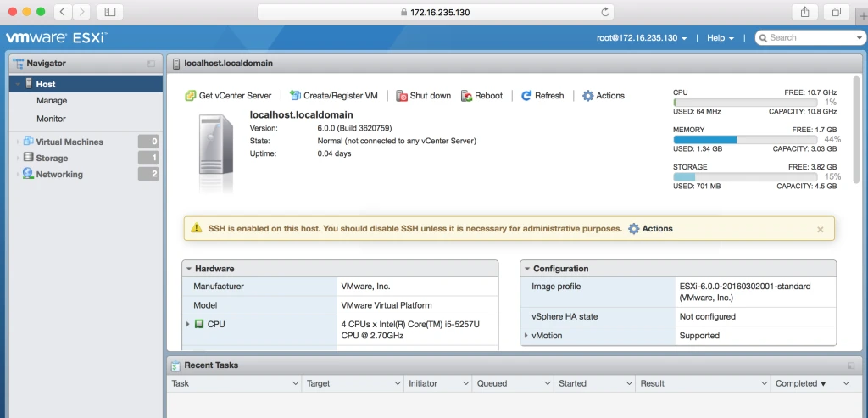Dismiss the SSH warning banner

821,229
